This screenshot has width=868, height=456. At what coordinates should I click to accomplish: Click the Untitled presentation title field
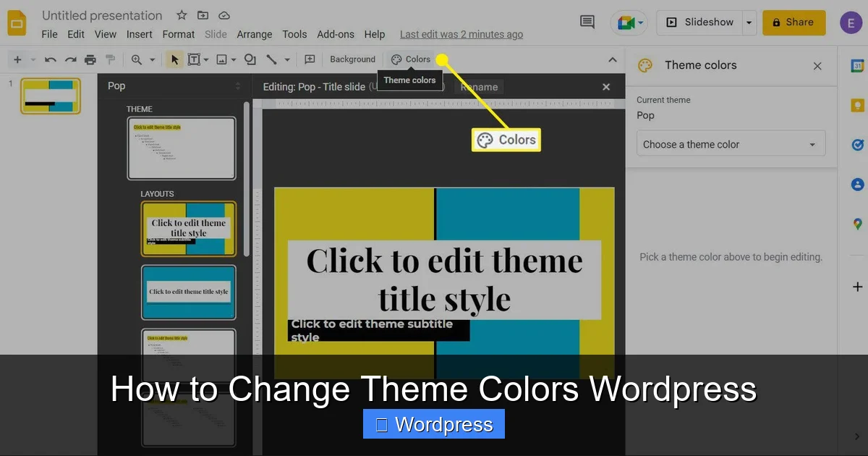pyautogui.click(x=102, y=15)
